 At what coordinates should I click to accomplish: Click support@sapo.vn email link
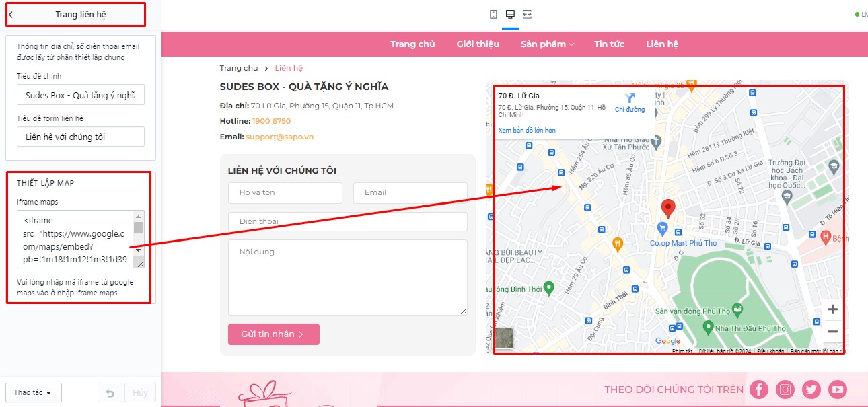[279, 137]
